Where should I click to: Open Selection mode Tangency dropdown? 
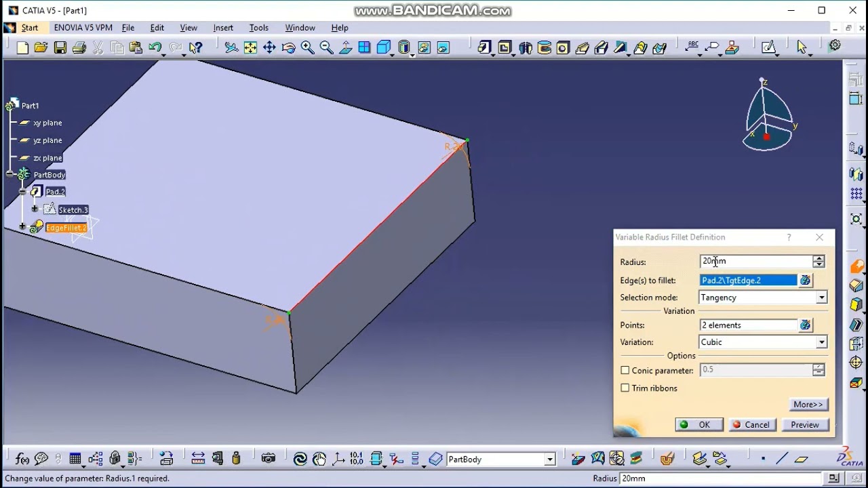click(x=821, y=298)
